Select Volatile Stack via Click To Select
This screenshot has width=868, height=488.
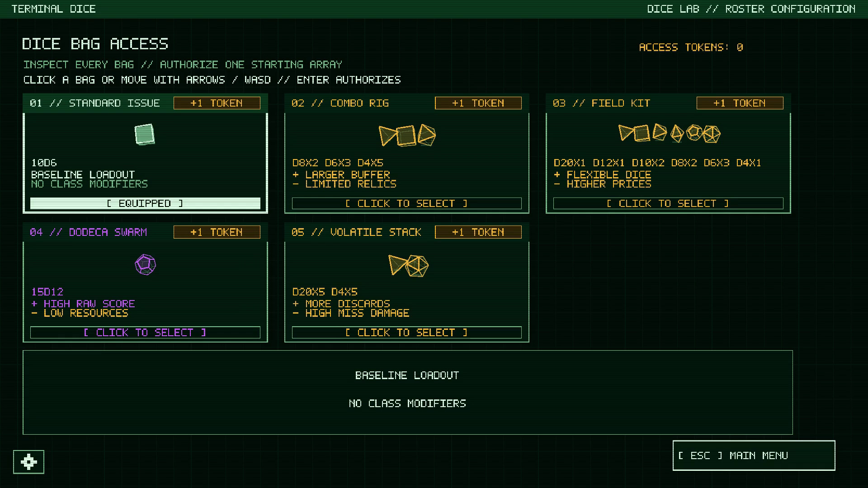click(x=406, y=333)
